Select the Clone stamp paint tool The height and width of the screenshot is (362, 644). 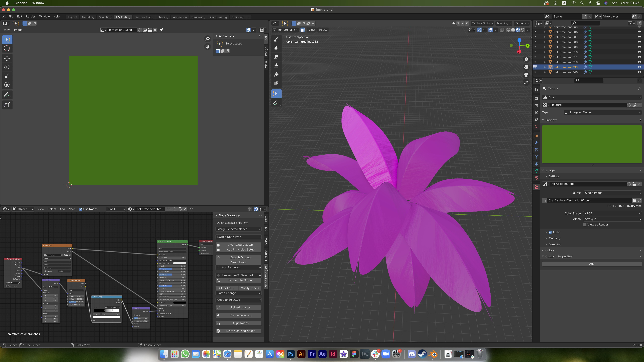tap(276, 65)
